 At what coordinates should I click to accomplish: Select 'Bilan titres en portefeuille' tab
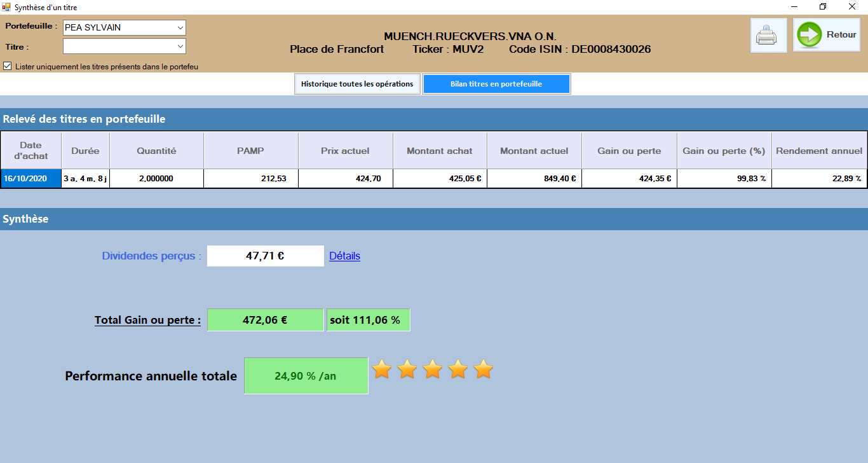point(496,84)
